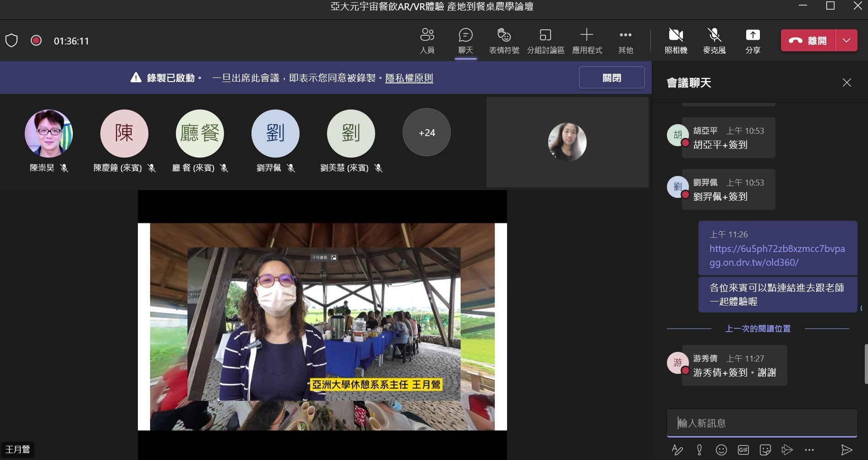Send the chat message

coord(846,450)
